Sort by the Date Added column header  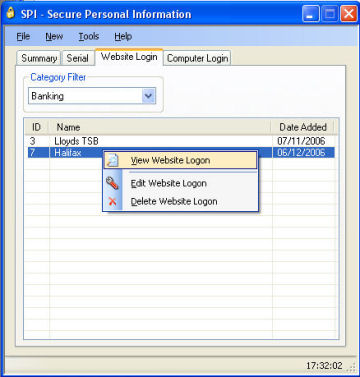[303, 127]
